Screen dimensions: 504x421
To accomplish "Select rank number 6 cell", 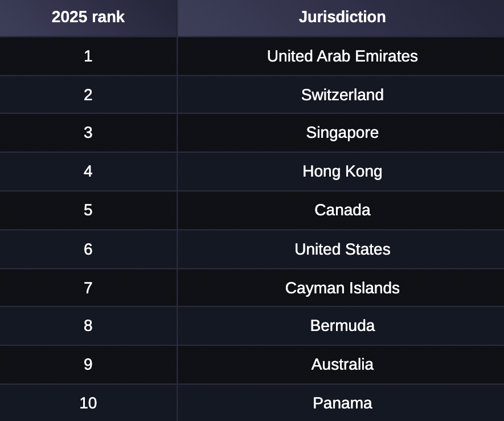I will tap(88, 249).
